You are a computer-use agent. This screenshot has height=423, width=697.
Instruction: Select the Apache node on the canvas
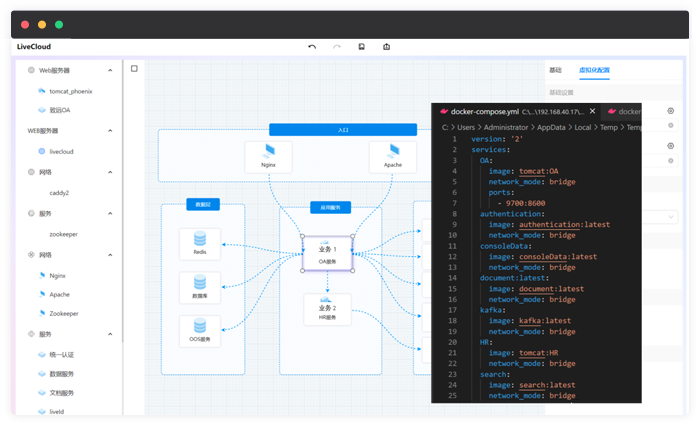(x=392, y=155)
